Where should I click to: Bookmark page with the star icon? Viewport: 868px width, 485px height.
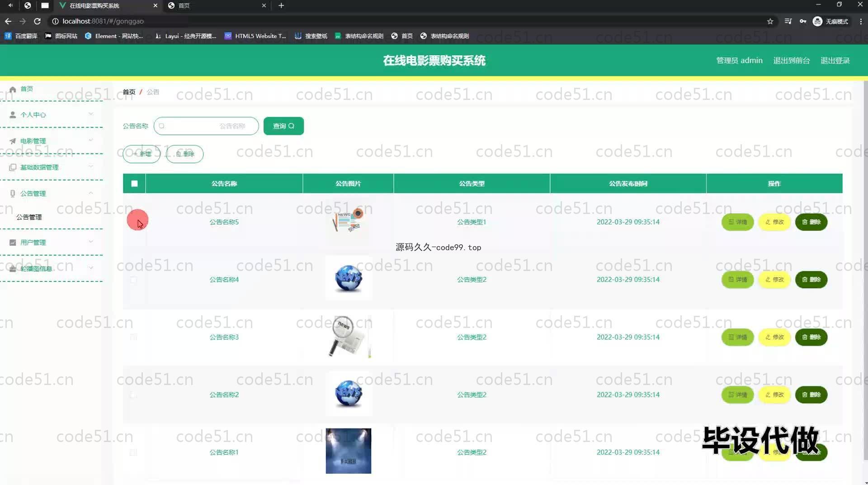pos(770,21)
